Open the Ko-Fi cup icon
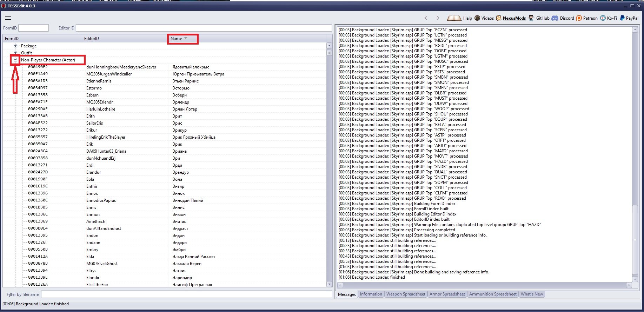The height and width of the screenshot is (312, 644). pos(603,18)
